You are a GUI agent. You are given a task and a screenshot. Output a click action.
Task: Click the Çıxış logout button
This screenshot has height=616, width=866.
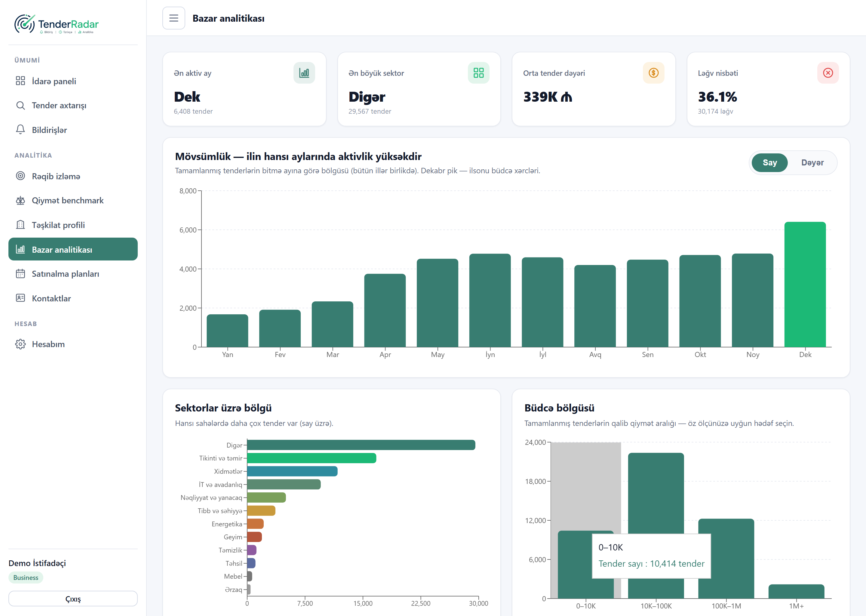[73, 599]
